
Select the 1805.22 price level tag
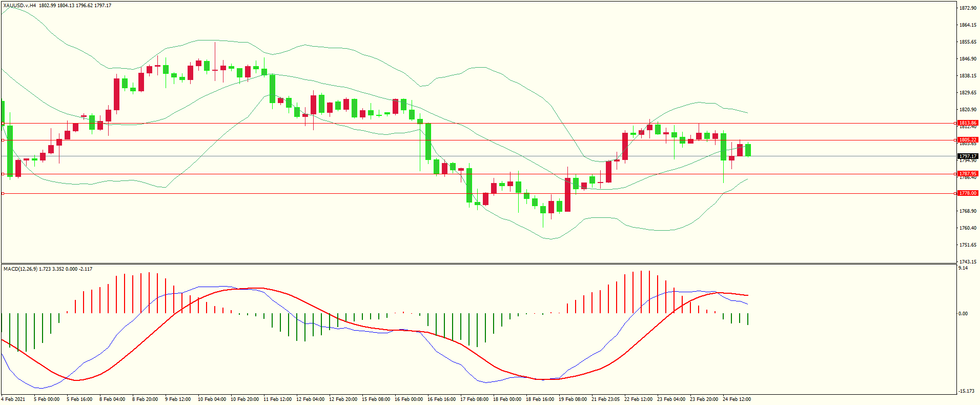click(x=968, y=140)
